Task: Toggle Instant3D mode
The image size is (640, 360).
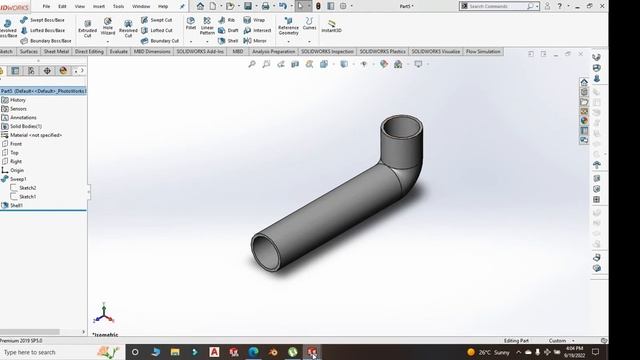Action: pyautogui.click(x=331, y=26)
